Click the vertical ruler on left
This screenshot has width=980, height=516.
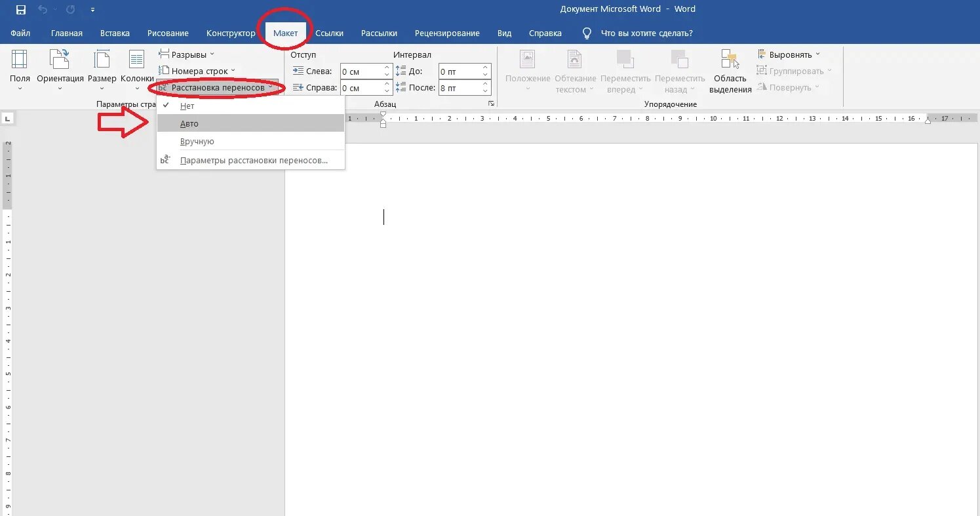(x=8, y=328)
